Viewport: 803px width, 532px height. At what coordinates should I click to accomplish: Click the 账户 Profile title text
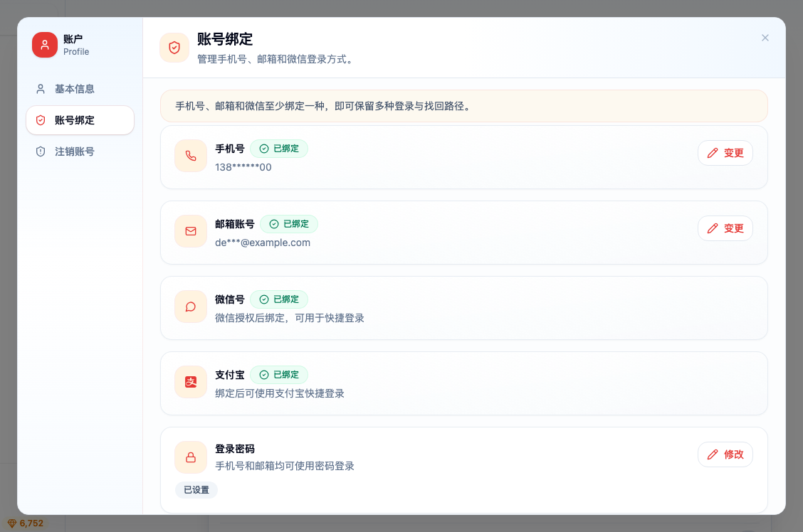[x=76, y=45]
